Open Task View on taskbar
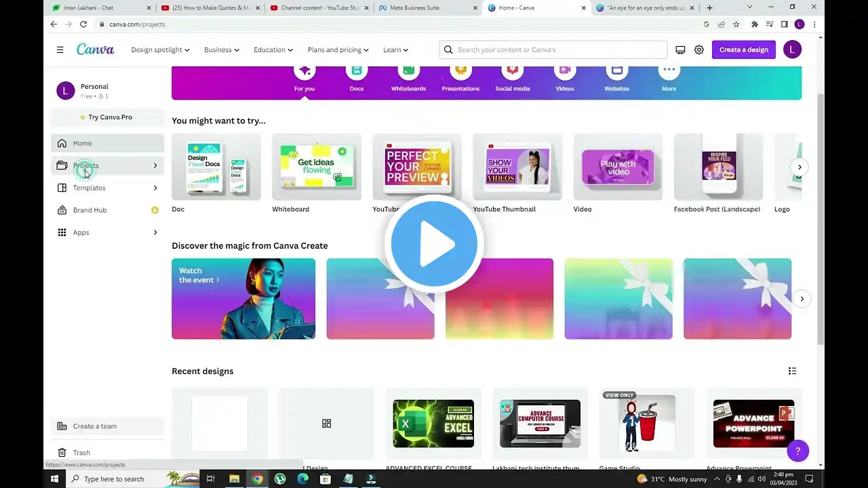The width and height of the screenshot is (868, 488). click(211, 479)
